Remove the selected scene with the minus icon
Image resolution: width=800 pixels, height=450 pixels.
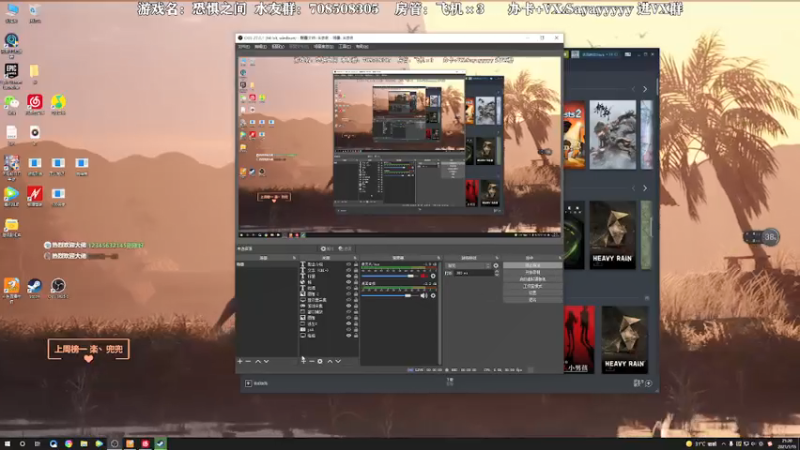pyautogui.click(x=248, y=361)
